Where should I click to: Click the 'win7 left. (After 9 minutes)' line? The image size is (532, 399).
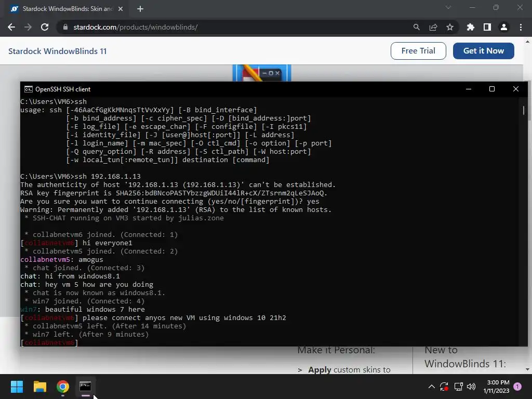pyautogui.click(x=87, y=335)
